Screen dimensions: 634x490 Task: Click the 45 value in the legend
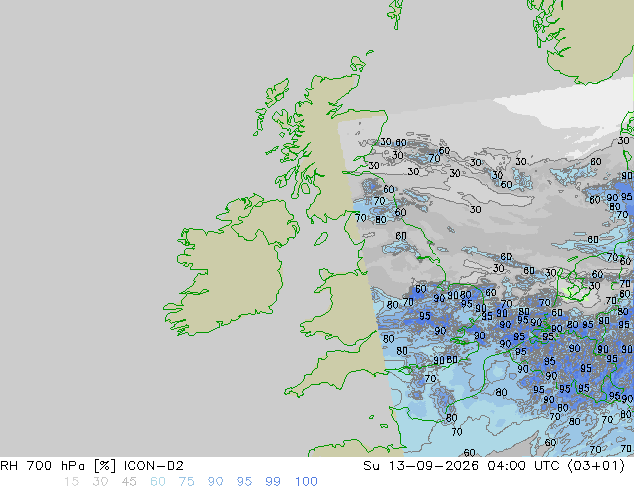[x=129, y=482]
